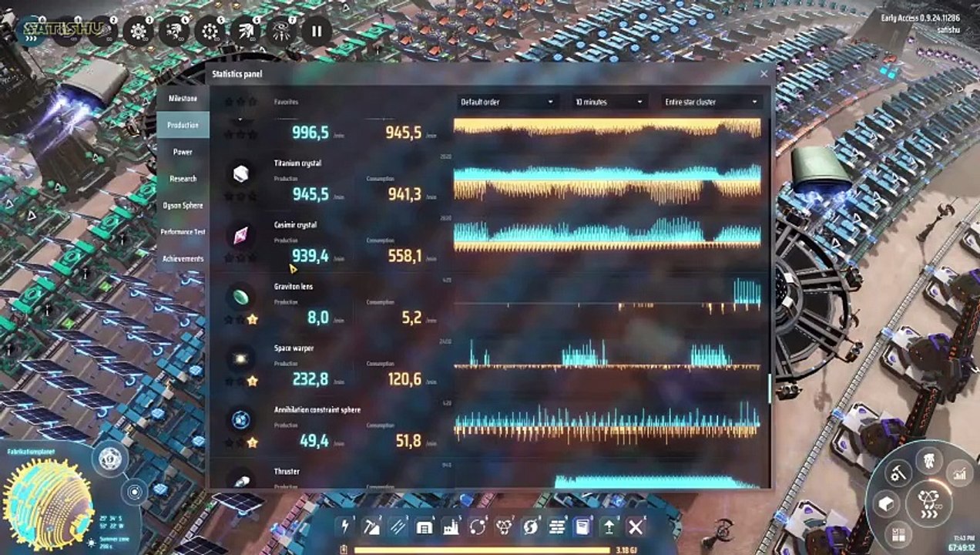This screenshot has width=980, height=555.
Task: Open the Mecha panel figure icon
Action: [x=929, y=460]
